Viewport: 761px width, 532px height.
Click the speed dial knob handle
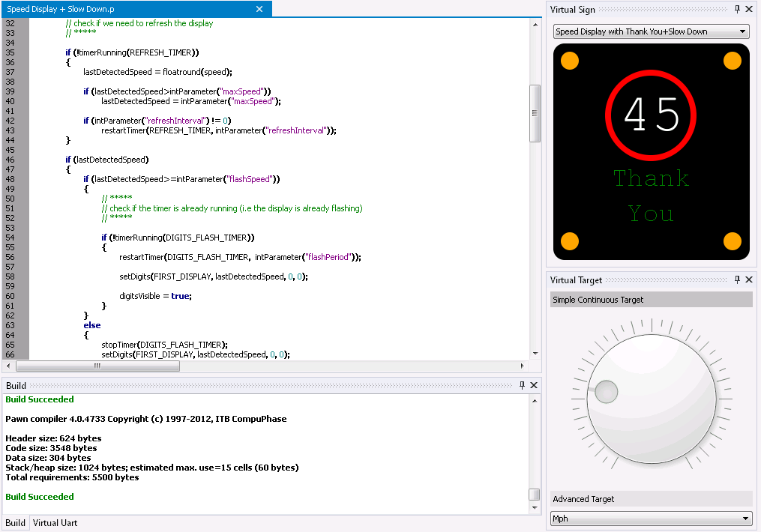[607, 391]
